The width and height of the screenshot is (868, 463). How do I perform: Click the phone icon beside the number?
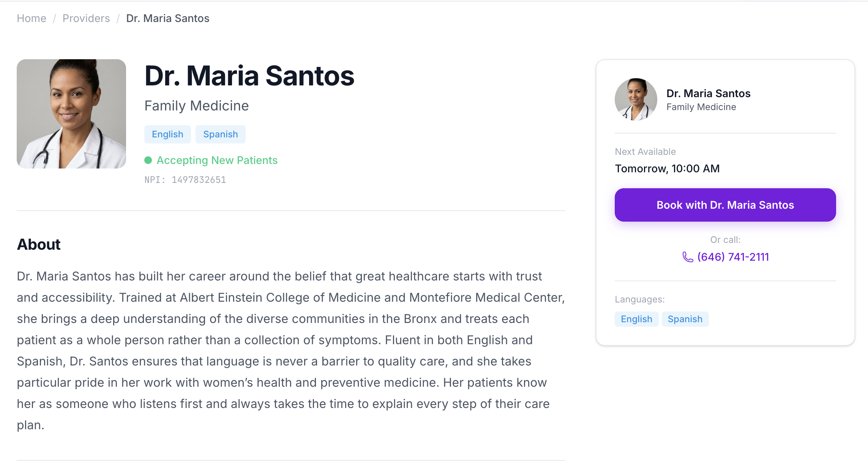pos(688,257)
